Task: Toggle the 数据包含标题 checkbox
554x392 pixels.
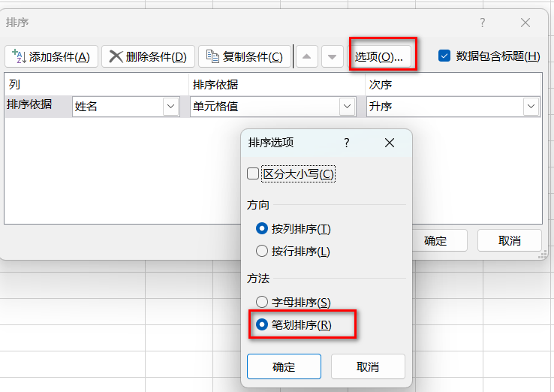Action: tap(444, 56)
